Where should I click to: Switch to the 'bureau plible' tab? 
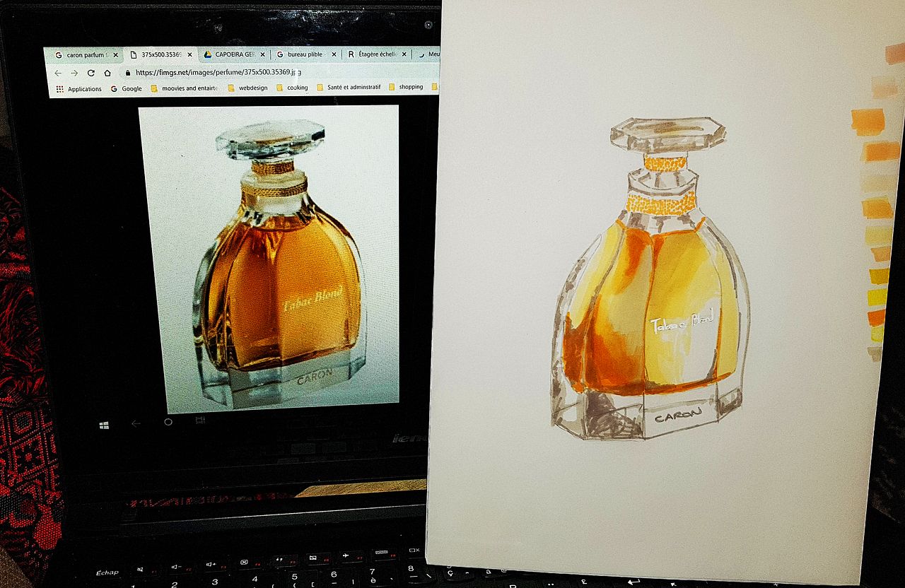point(306,54)
